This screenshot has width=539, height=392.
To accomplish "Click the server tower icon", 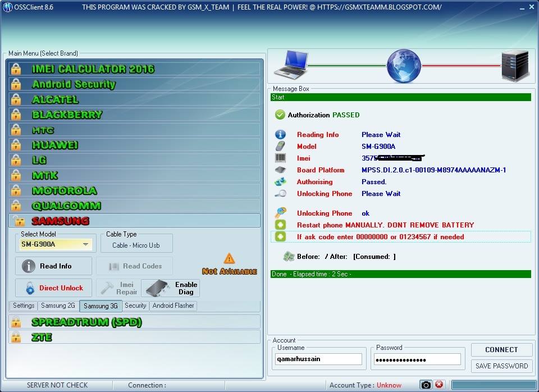I will 515,66.
